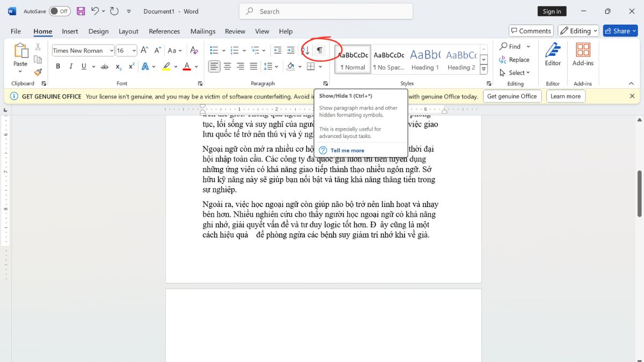The image size is (644, 362).
Task: Click the Copy icon in Clipboard
Action: [38, 60]
